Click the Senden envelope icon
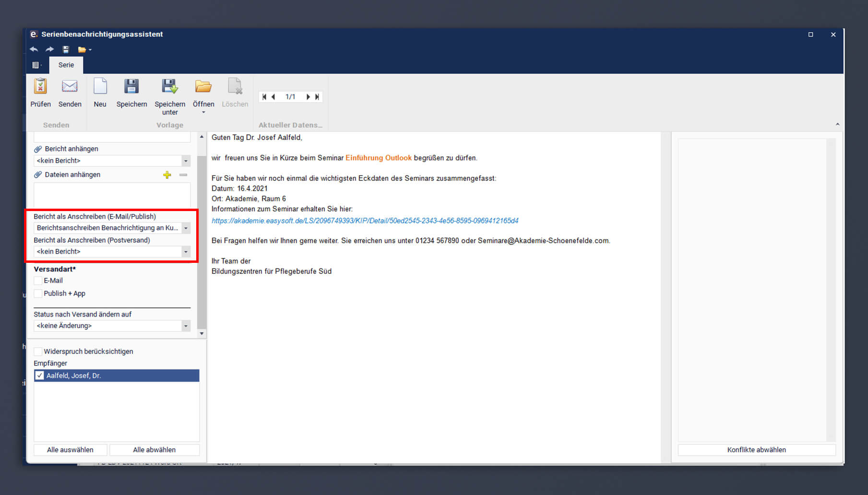The width and height of the screenshot is (868, 495). pyautogui.click(x=70, y=86)
